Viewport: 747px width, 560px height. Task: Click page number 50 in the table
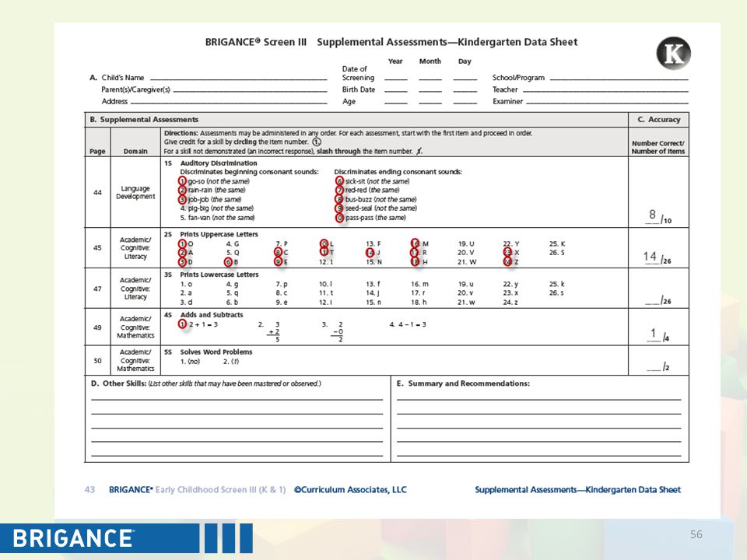point(98,360)
